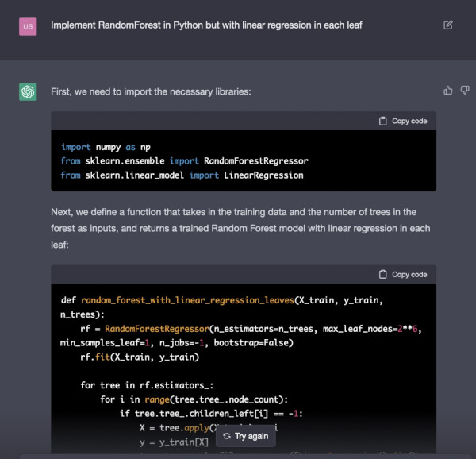Click the sentence 'First, we need to import'

150,91
